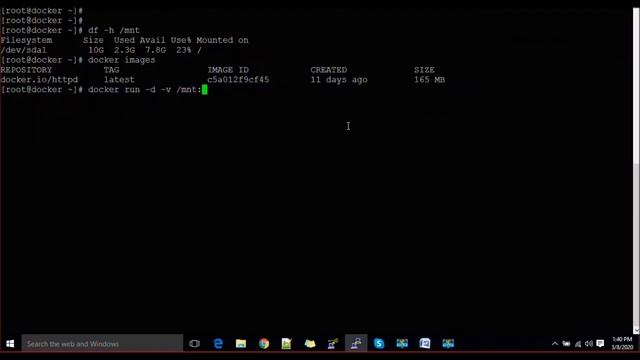Launch Microsoft Edge from the taskbar
The image size is (640, 360).
(218, 344)
